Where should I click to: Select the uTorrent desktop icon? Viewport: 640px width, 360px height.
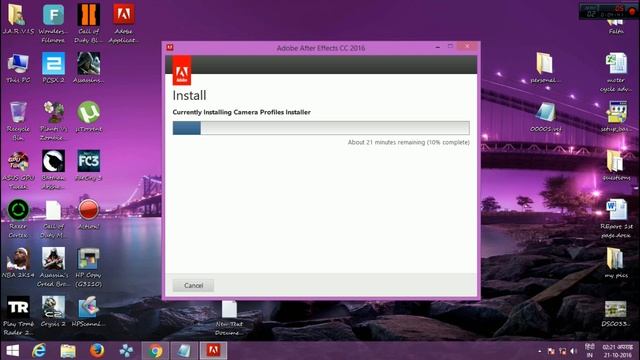[88, 117]
